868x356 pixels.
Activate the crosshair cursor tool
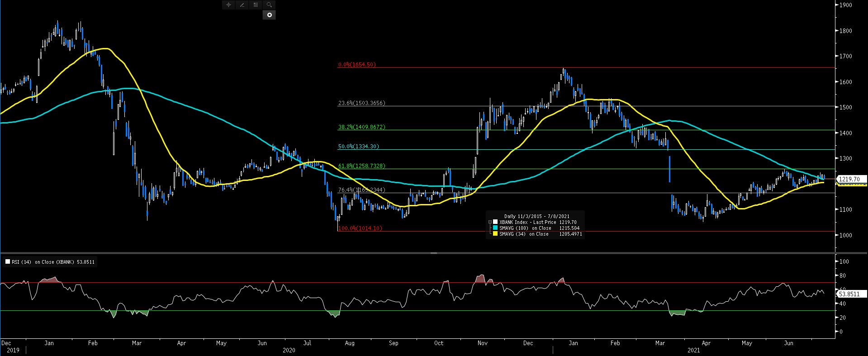point(228,5)
